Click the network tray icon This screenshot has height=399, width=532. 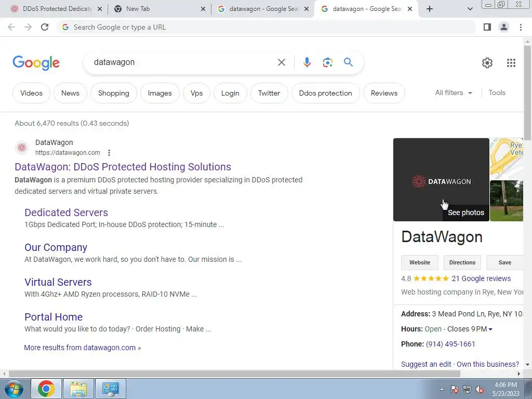tap(467, 389)
